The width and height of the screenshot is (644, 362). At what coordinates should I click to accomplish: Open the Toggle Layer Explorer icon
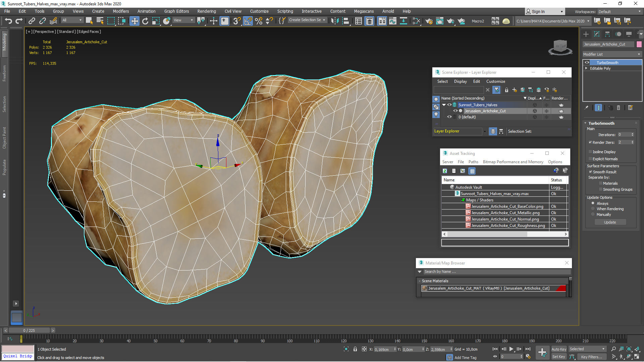tap(369, 21)
